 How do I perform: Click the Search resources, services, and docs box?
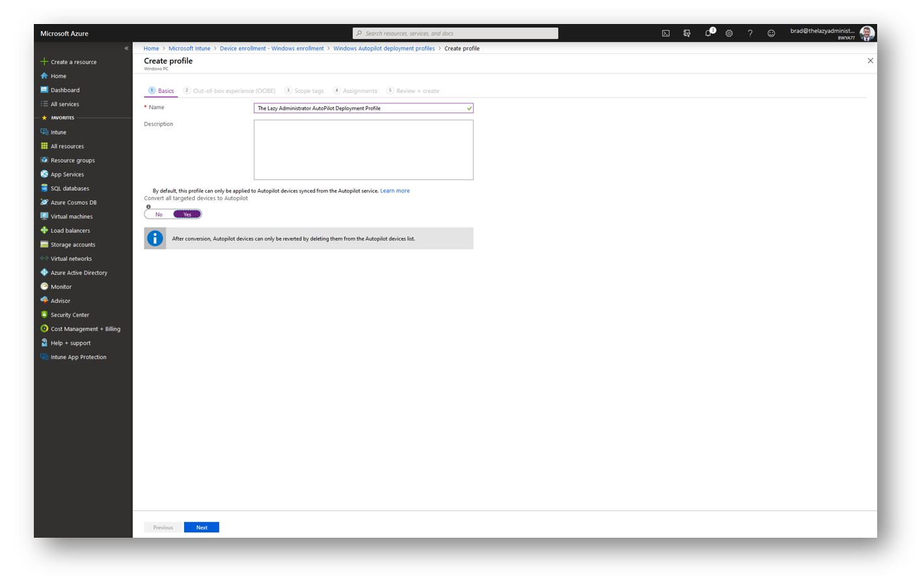(x=455, y=33)
